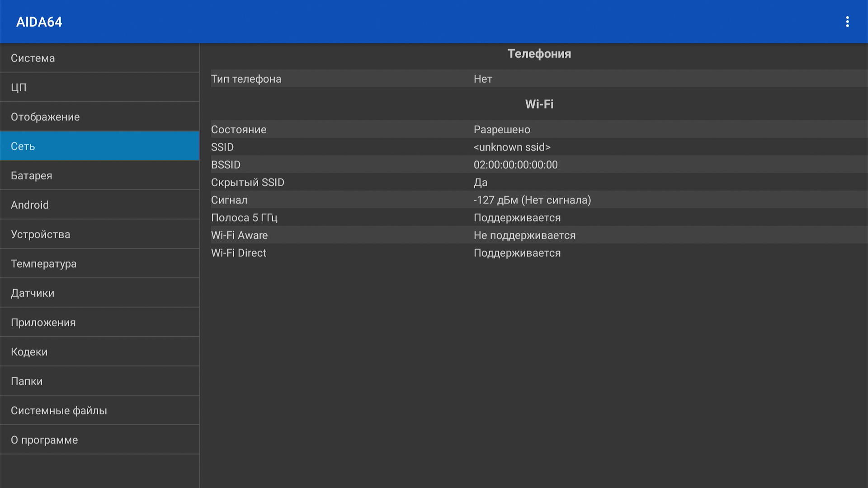Switch to the Android section

(x=99, y=205)
